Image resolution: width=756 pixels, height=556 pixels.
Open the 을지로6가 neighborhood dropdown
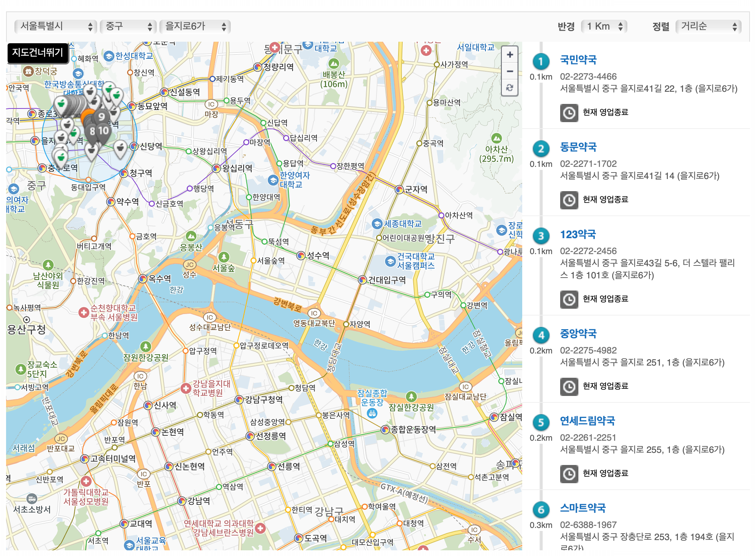point(195,26)
